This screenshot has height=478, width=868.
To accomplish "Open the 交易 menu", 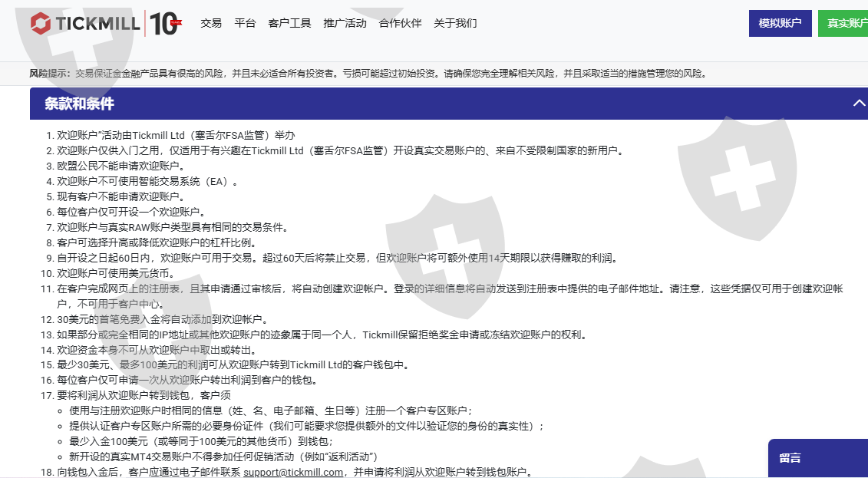I will [x=211, y=23].
